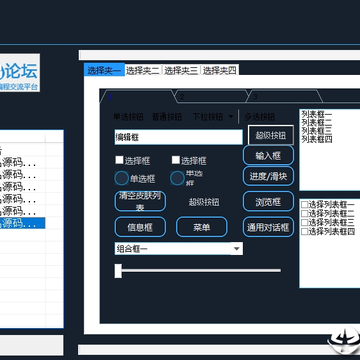This screenshot has height=360, width=360.
Task: Click the 组合框一 dropdown arrow
Action: click(x=237, y=249)
